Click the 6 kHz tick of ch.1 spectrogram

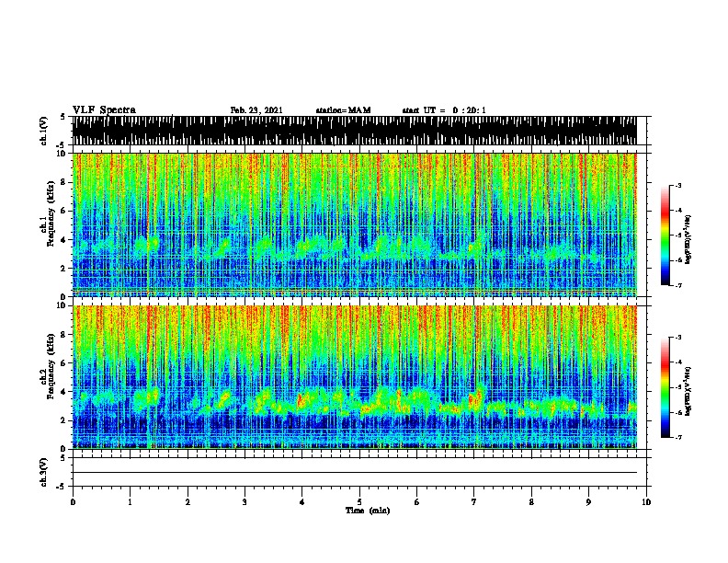pyautogui.click(x=64, y=211)
